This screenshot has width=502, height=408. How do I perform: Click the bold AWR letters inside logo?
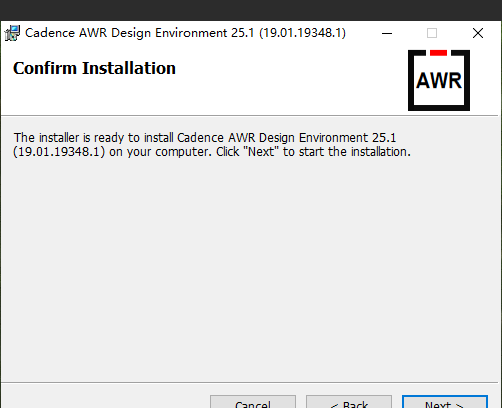(439, 80)
